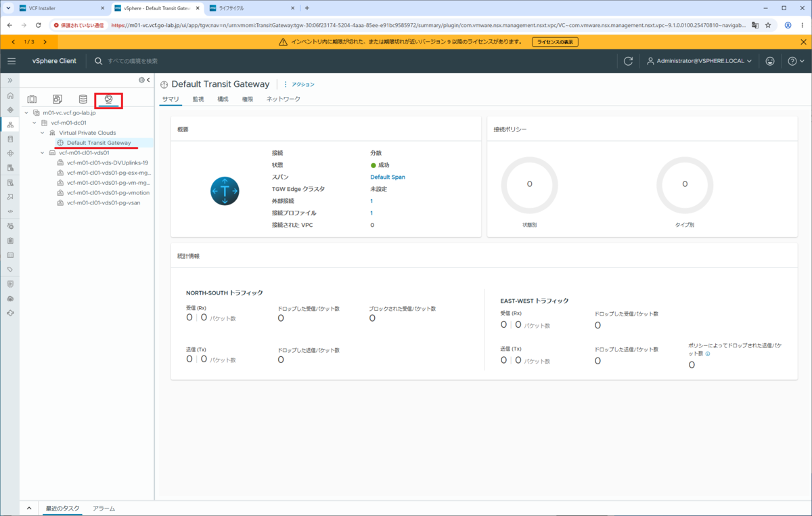Image resolution: width=812 pixels, height=516 pixels.
Task: Select Default Transit Gateway tree item
Action: point(99,143)
